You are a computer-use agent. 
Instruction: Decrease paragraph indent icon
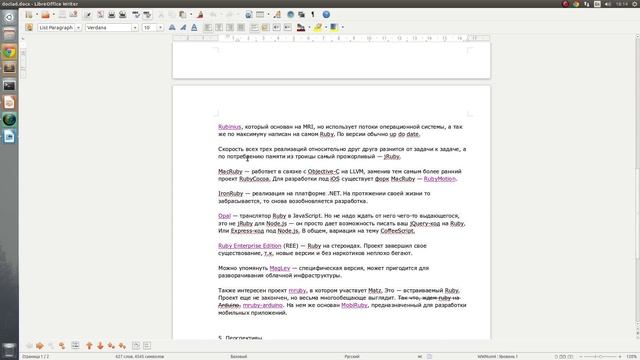[276, 27]
